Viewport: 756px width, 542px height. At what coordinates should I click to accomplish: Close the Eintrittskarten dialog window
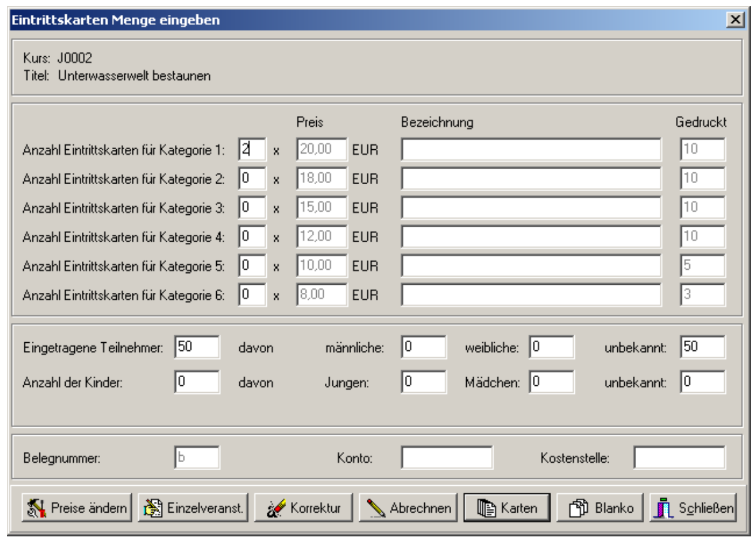pyautogui.click(x=736, y=20)
